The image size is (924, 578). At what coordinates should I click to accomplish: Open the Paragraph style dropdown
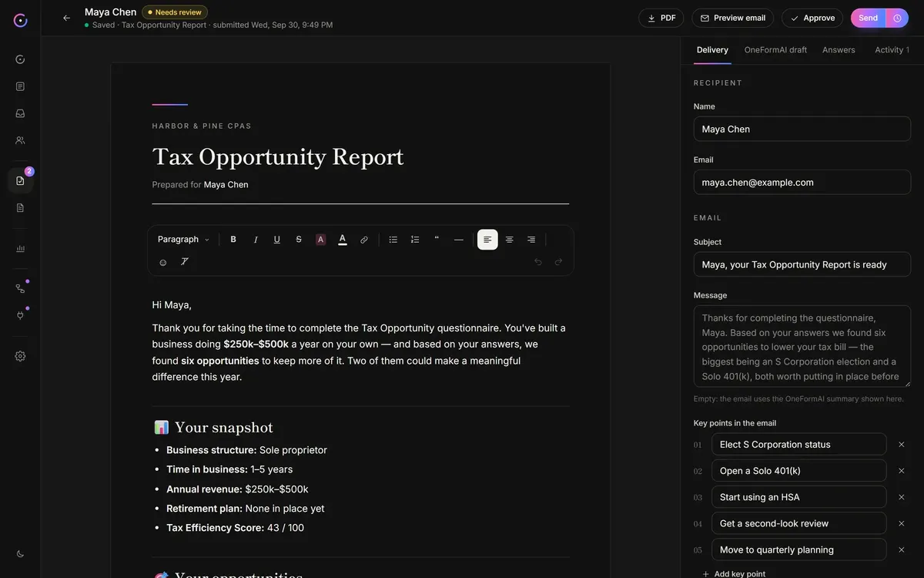coord(183,240)
